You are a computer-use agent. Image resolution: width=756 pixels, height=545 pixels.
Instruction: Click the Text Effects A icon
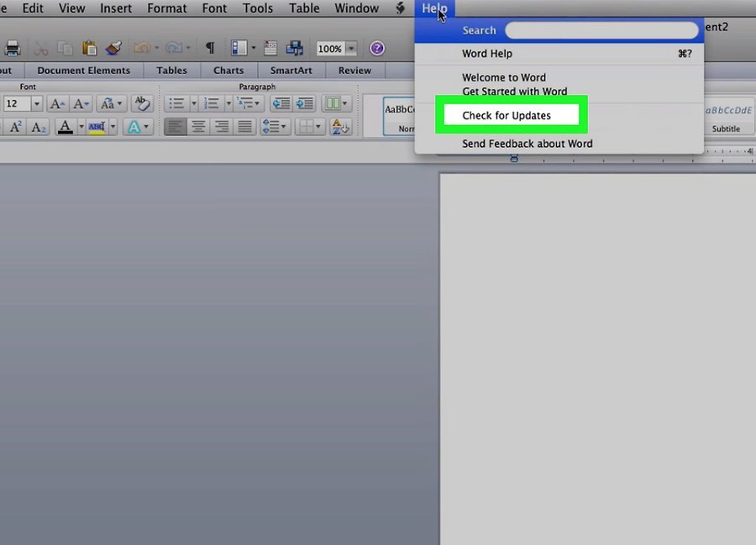pos(134,127)
